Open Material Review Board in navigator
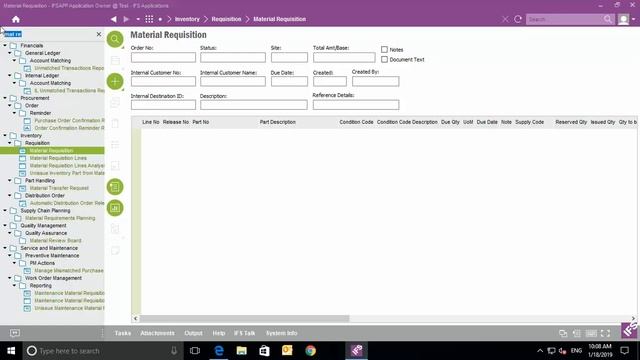The image size is (640, 360). tap(56, 241)
